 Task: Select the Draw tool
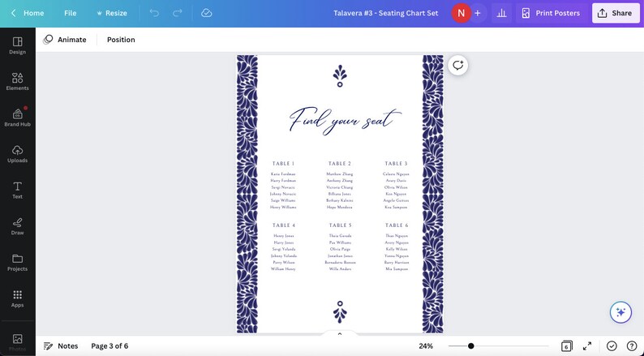17,226
